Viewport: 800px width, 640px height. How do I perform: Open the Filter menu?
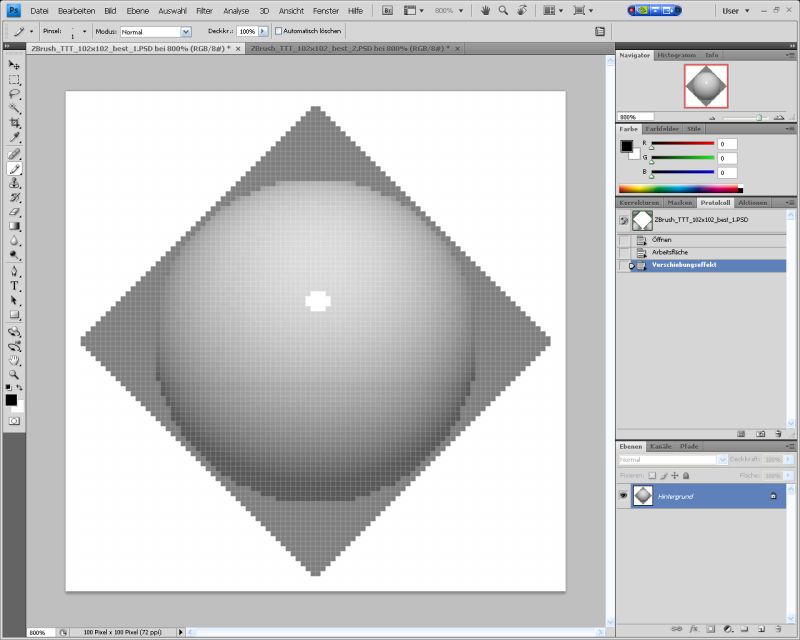[203, 9]
